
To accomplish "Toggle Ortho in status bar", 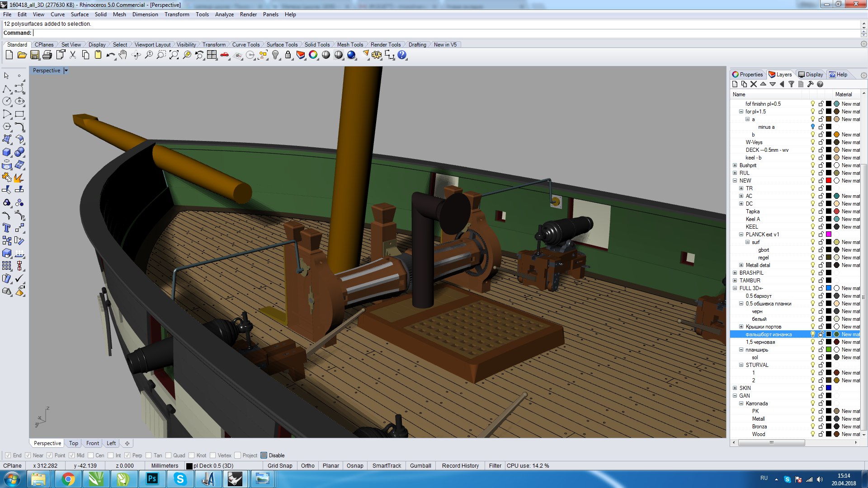I will [x=308, y=466].
